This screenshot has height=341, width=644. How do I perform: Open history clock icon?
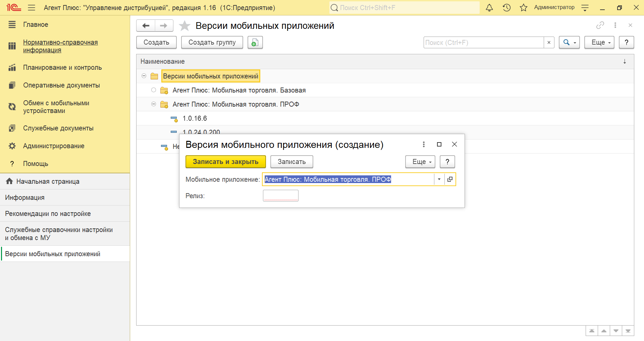tap(506, 8)
